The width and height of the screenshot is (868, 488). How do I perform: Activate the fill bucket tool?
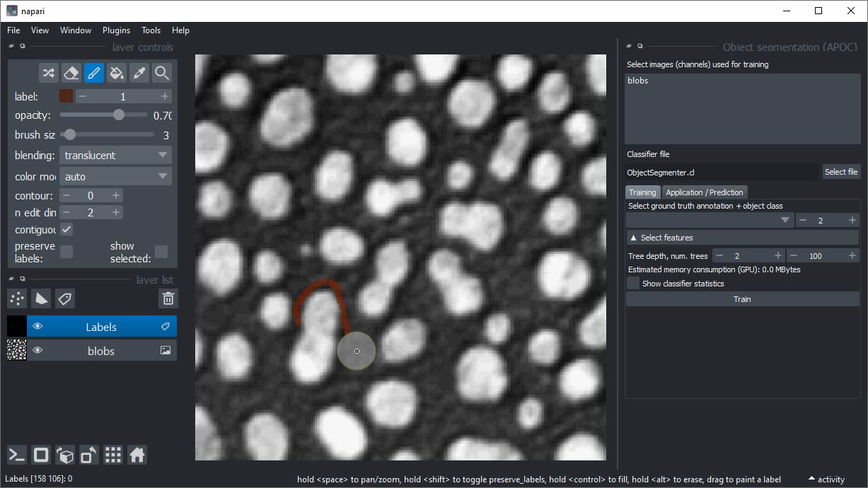[117, 73]
